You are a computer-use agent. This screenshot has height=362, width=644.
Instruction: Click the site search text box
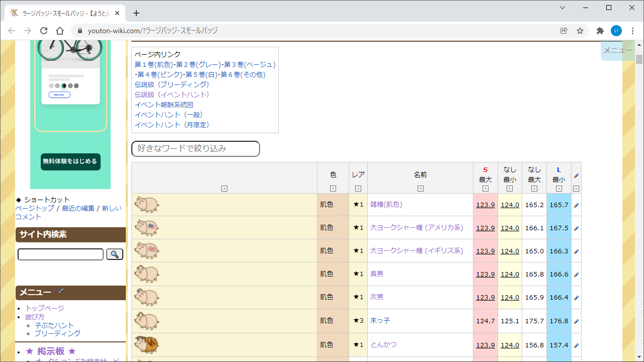tap(60, 254)
